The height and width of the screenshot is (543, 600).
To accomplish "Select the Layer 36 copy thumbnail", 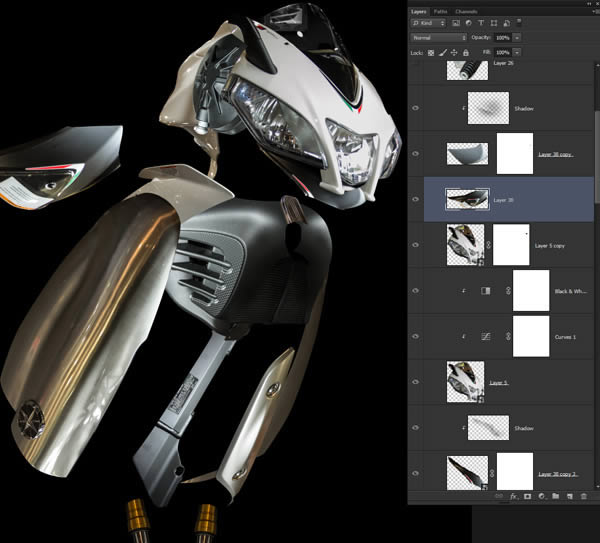I will point(467,154).
